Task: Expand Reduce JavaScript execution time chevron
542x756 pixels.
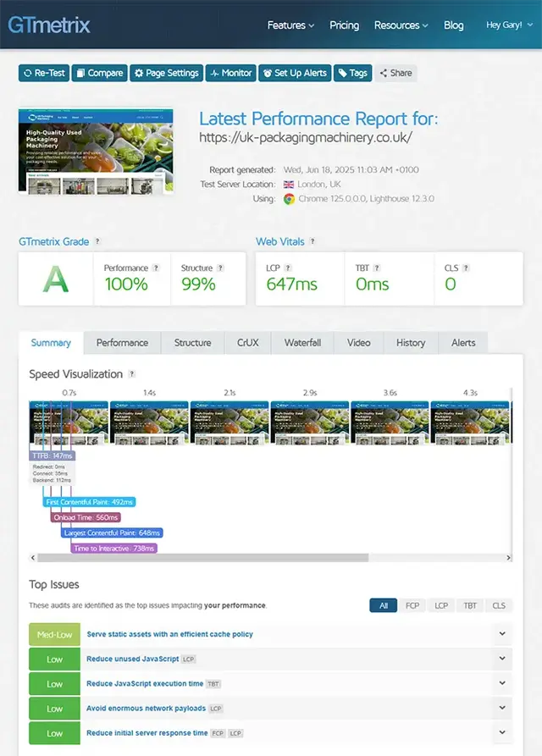Action: click(x=502, y=682)
